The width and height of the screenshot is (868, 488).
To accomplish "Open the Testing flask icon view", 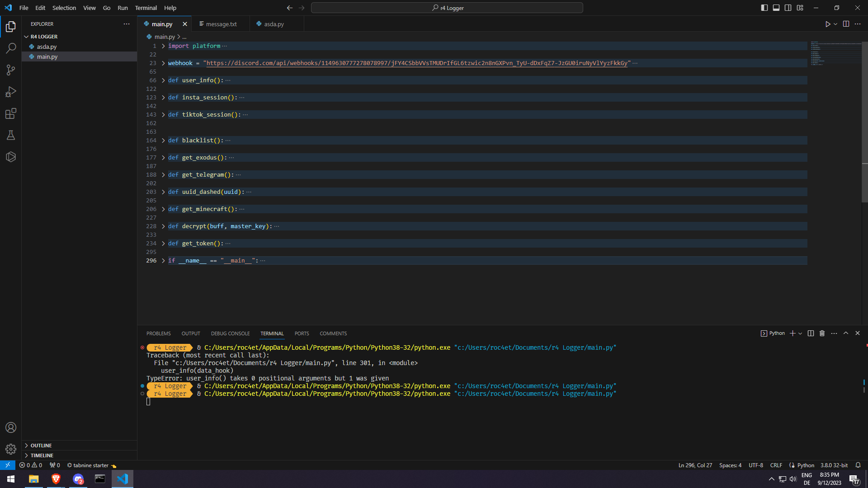I will pos(11,135).
